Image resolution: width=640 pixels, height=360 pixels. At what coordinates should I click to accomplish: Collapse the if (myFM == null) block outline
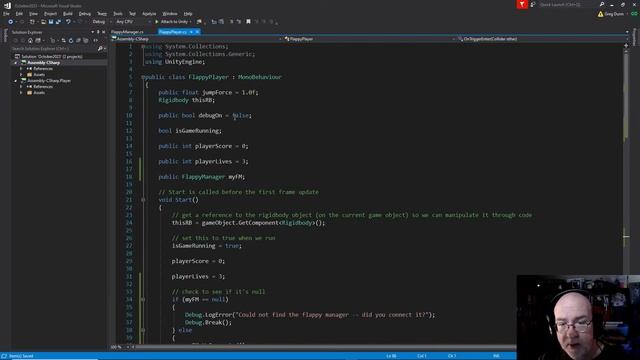(143, 300)
